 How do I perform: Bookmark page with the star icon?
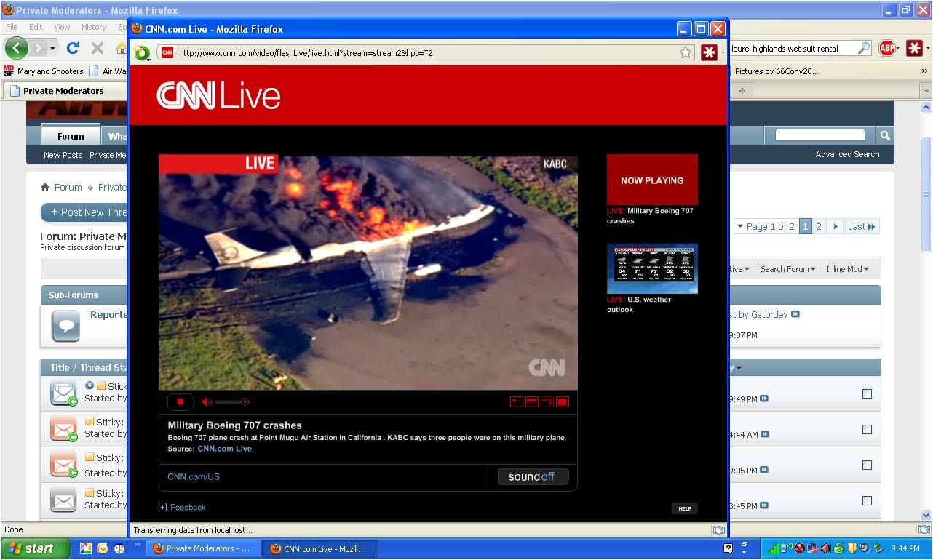(x=686, y=52)
